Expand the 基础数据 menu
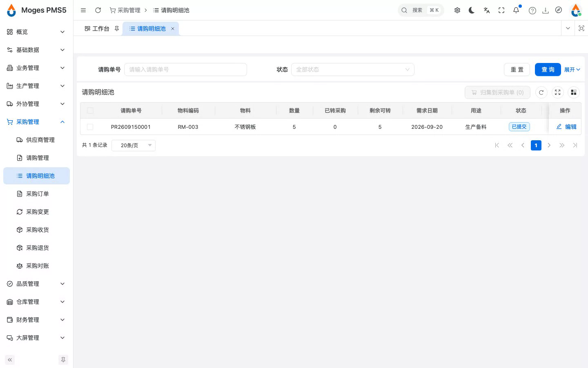588x368 pixels. point(36,50)
